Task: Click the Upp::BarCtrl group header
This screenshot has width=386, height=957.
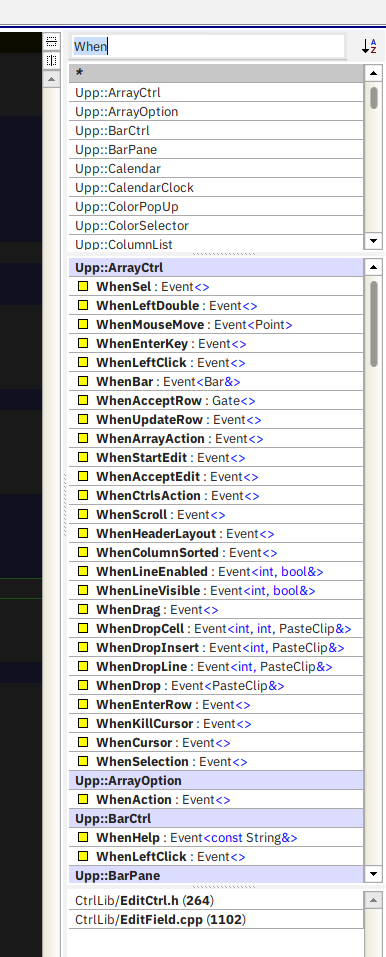Action: pos(216,818)
